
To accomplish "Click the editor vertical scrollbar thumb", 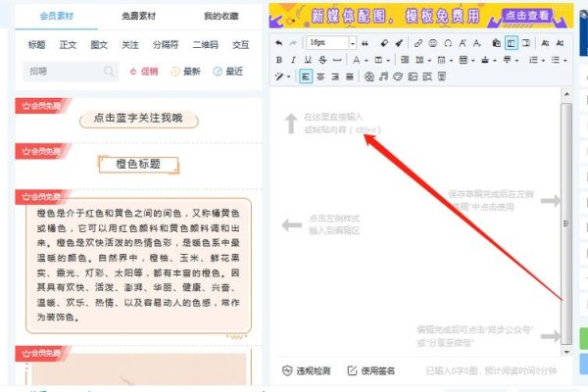I will coord(566,223).
